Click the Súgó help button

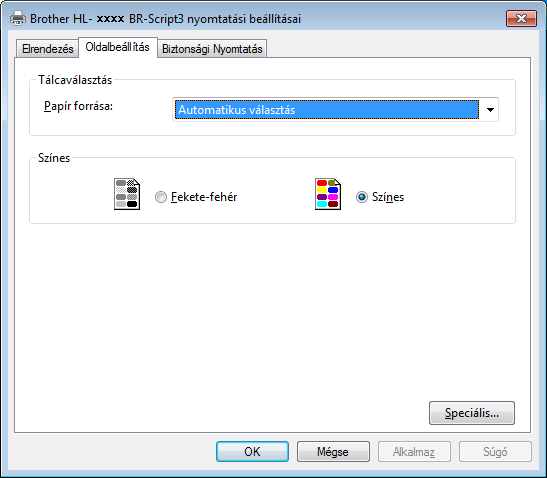tap(495, 451)
